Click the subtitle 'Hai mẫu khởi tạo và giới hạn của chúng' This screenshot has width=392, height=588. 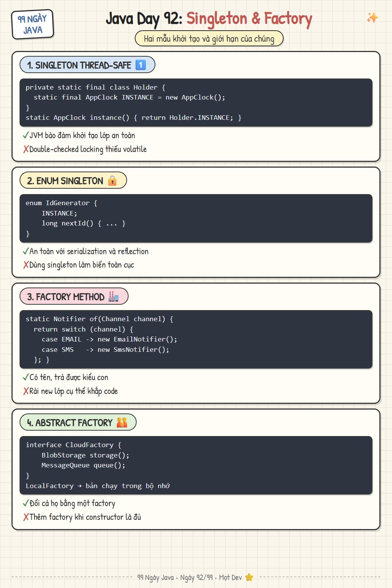[209, 39]
